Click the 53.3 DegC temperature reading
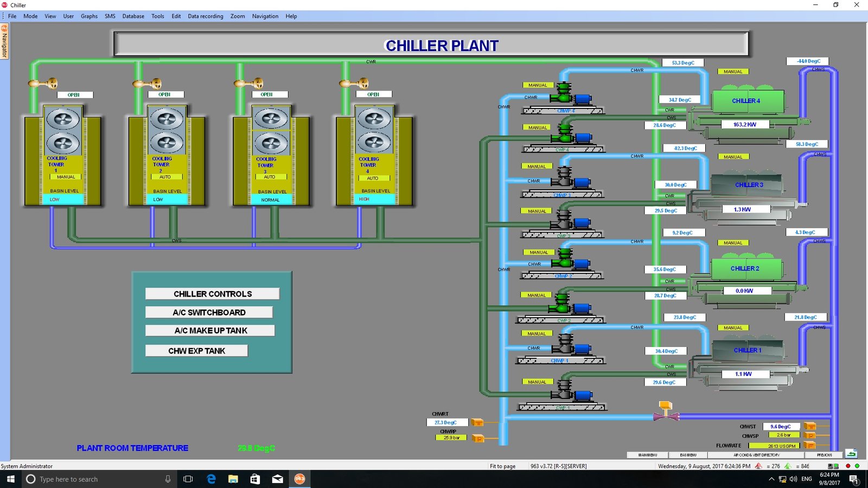Screen dimensions: 868x488 click(x=683, y=63)
